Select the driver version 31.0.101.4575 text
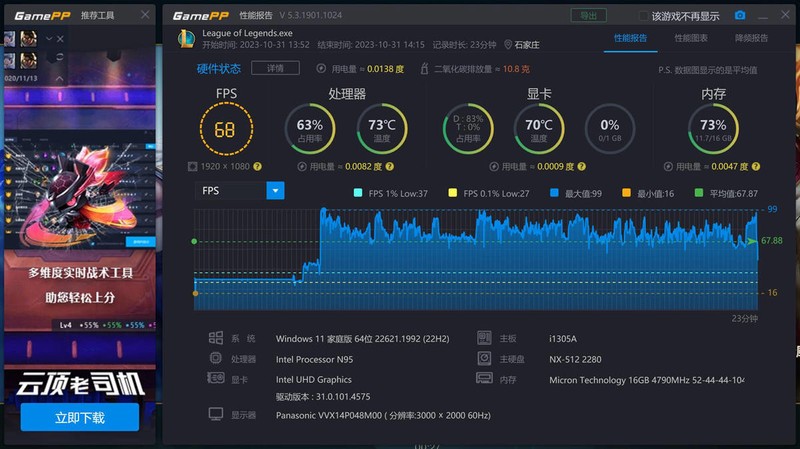This screenshot has height=449, width=800. point(323,396)
